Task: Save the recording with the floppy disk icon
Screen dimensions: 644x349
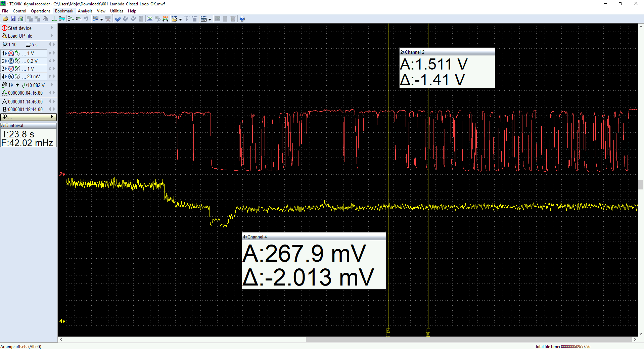Action: coord(13,19)
